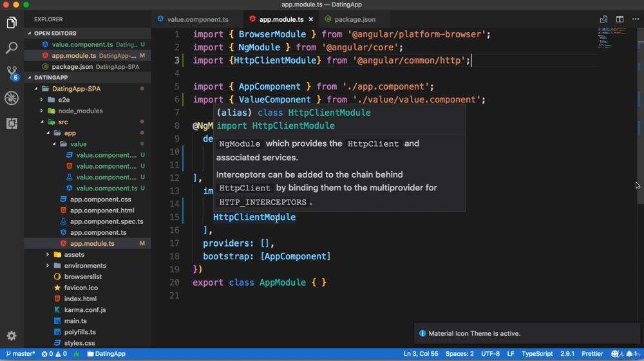Click the open changes icon in editor toolbar

pos(603,19)
